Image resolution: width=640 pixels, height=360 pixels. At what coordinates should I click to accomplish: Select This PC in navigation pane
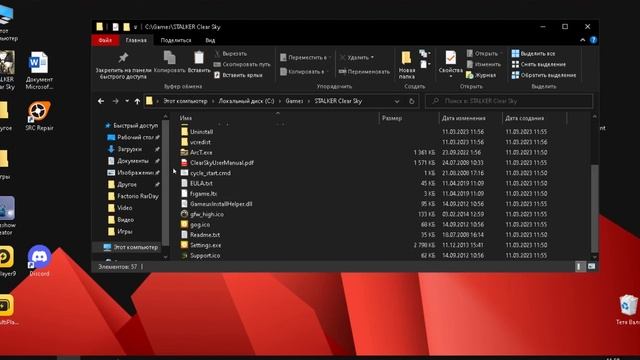(131, 247)
